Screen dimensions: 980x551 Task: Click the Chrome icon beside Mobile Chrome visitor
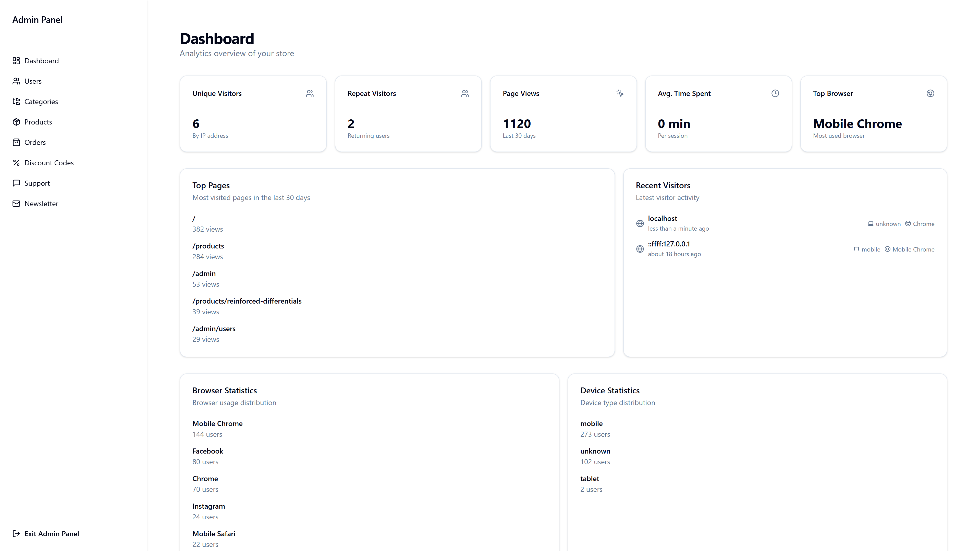point(887,249)
